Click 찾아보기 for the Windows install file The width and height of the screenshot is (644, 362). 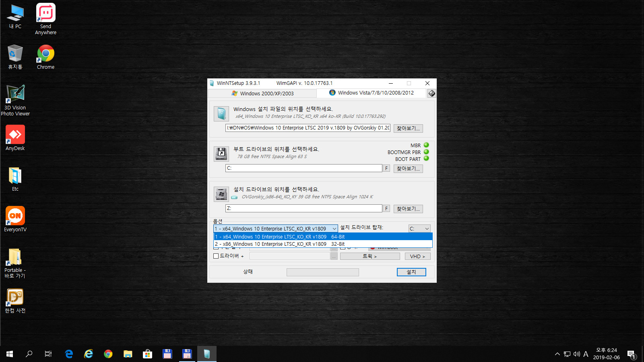pos(408,128)
